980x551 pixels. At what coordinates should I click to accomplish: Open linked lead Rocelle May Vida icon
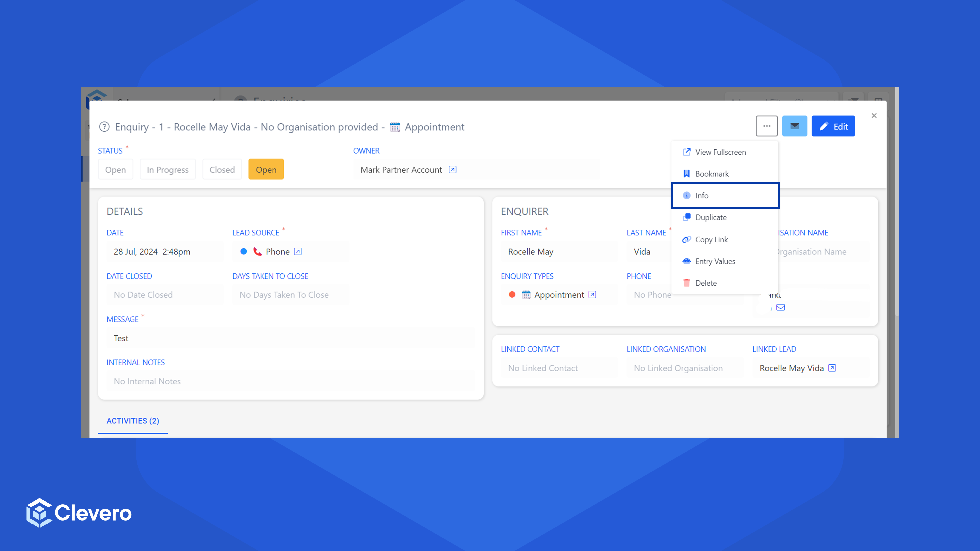[832, 368]
